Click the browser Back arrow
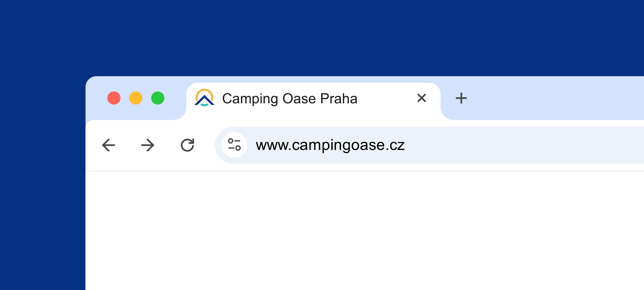Image resolution: width=644 pixels, height=290 pixels. (x=108, y=145)
